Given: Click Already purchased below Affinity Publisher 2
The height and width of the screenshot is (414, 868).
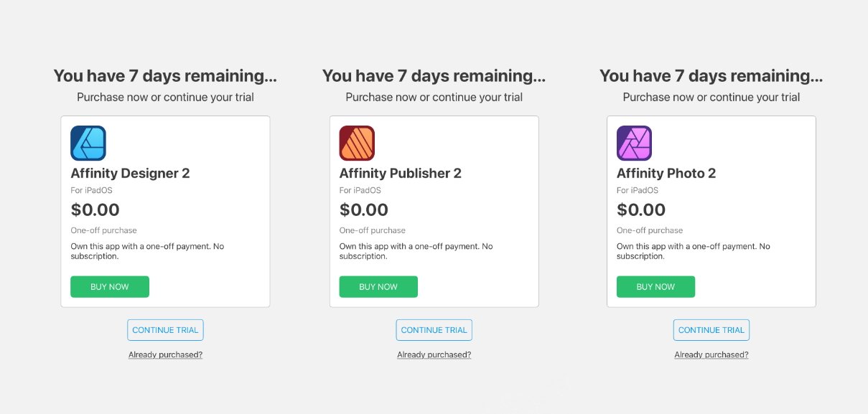Looking at the screenshot, I should coord(434,354).
